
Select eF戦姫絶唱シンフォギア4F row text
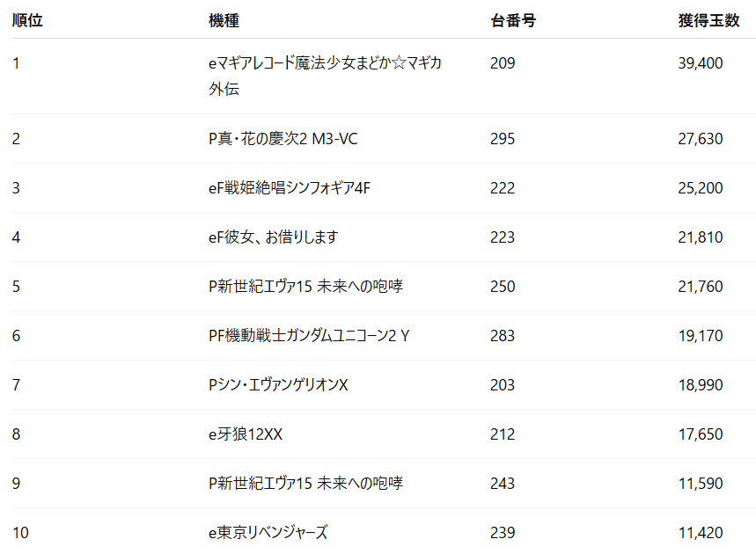point(290,188)
